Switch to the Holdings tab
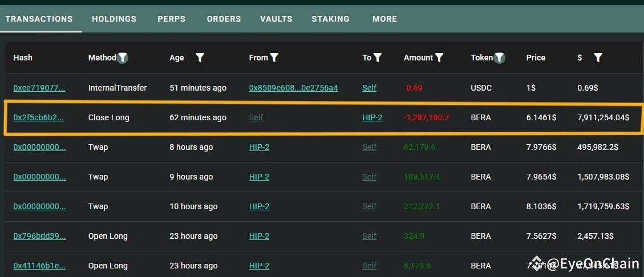This screenshot has height=277, width=644. (114, 19)
